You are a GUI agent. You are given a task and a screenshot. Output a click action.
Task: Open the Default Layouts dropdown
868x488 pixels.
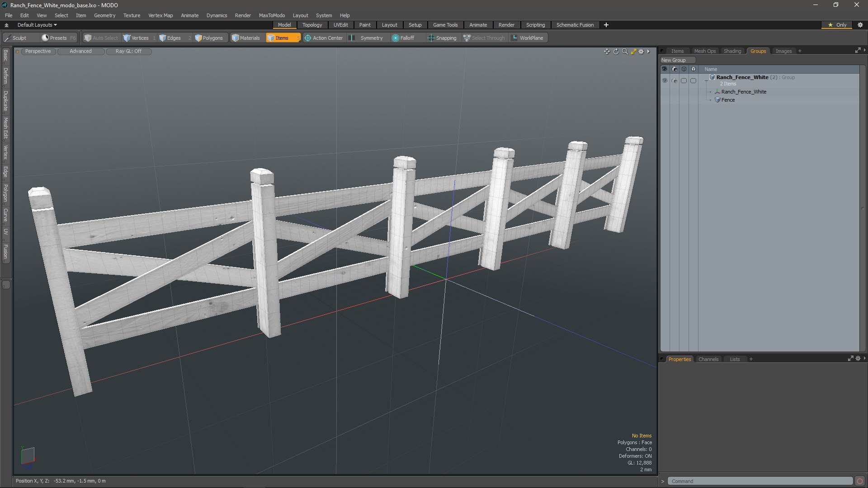tap(37, 25)
